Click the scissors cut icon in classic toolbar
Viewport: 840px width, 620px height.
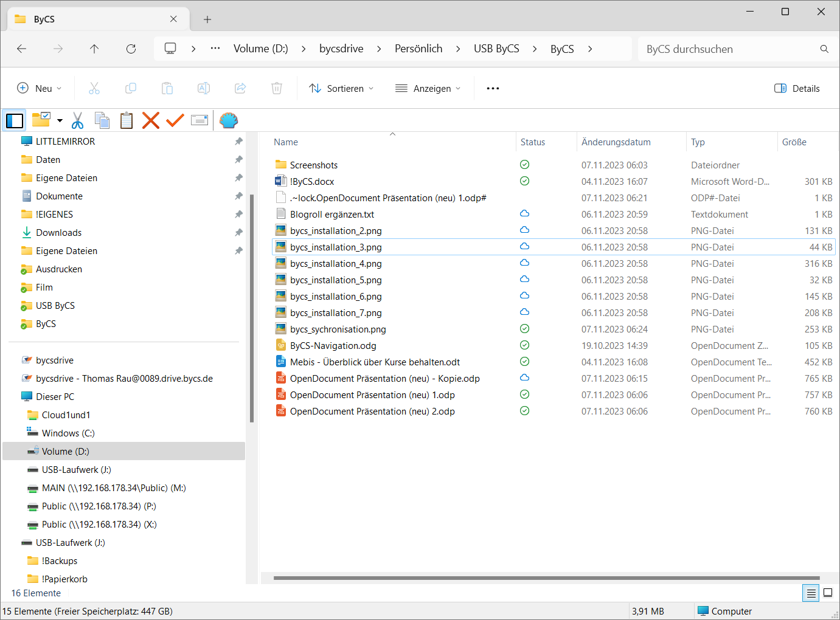coord(77,120)
